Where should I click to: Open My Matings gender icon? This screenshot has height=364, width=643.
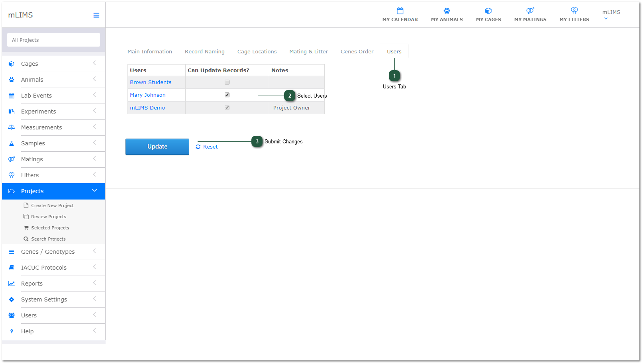click(x=530, y=11)
